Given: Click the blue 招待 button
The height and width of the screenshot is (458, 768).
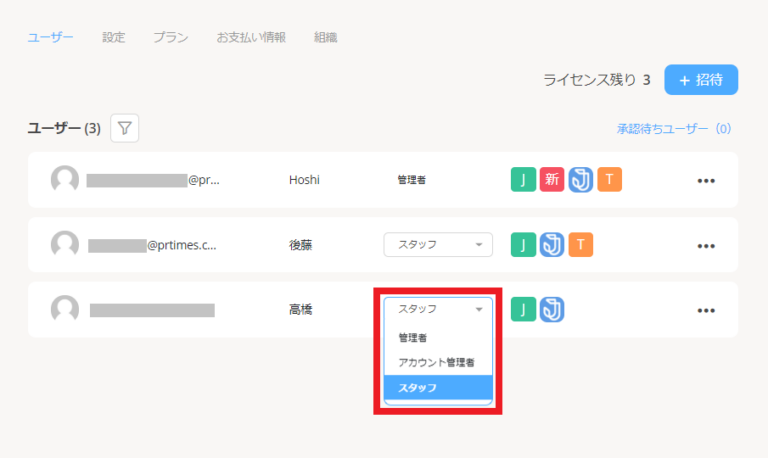Looking at the screenshot, I should pyautogui.click(x=700, y=80).
